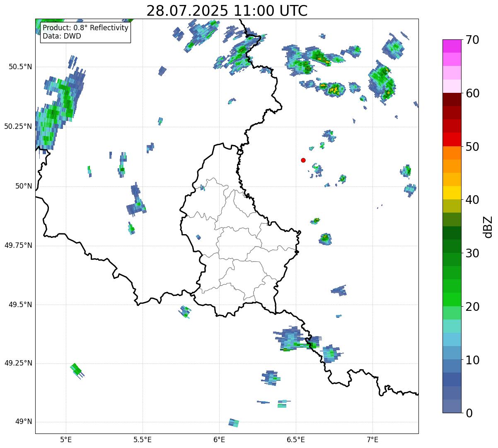Click the 5°E longitude label
Screen dimensions: 498x448
coord(66,439)
